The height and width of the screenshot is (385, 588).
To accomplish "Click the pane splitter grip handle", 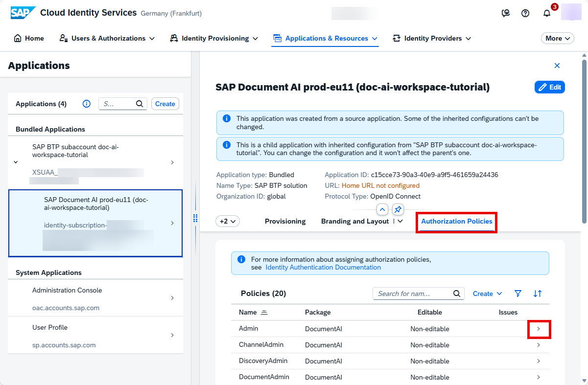I will tap(195, 218).
